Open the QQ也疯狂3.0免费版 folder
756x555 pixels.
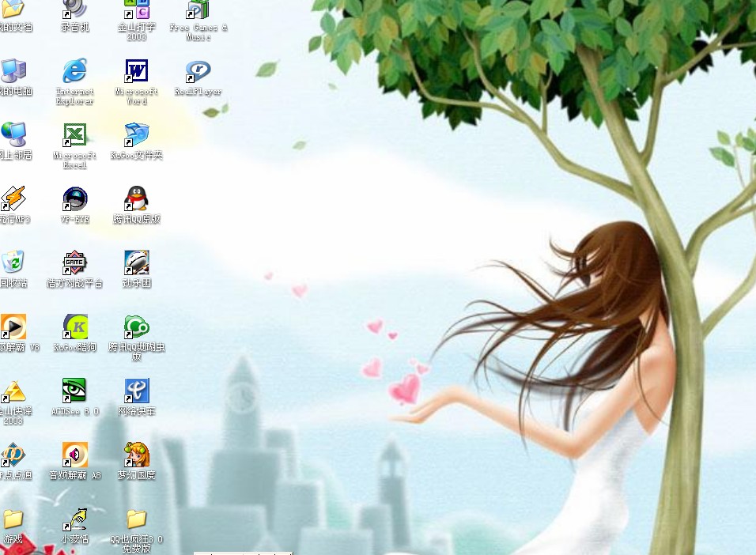pyautogui.click(x=137, y=519)
